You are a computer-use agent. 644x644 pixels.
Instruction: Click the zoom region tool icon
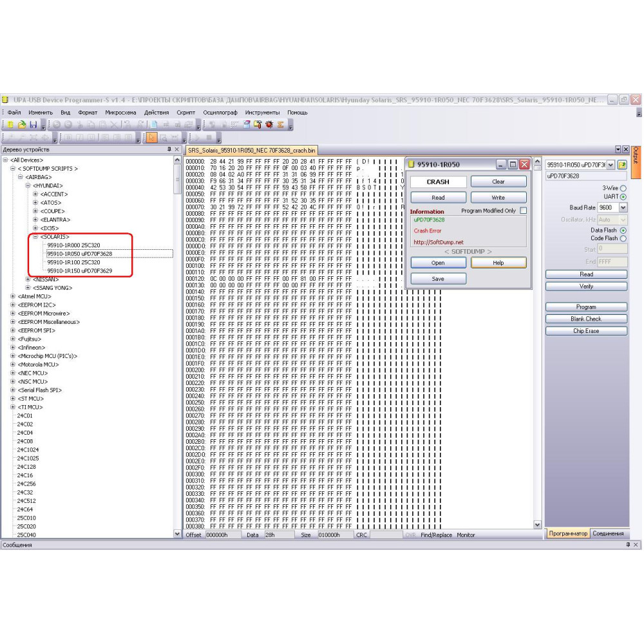click(163, 137)
